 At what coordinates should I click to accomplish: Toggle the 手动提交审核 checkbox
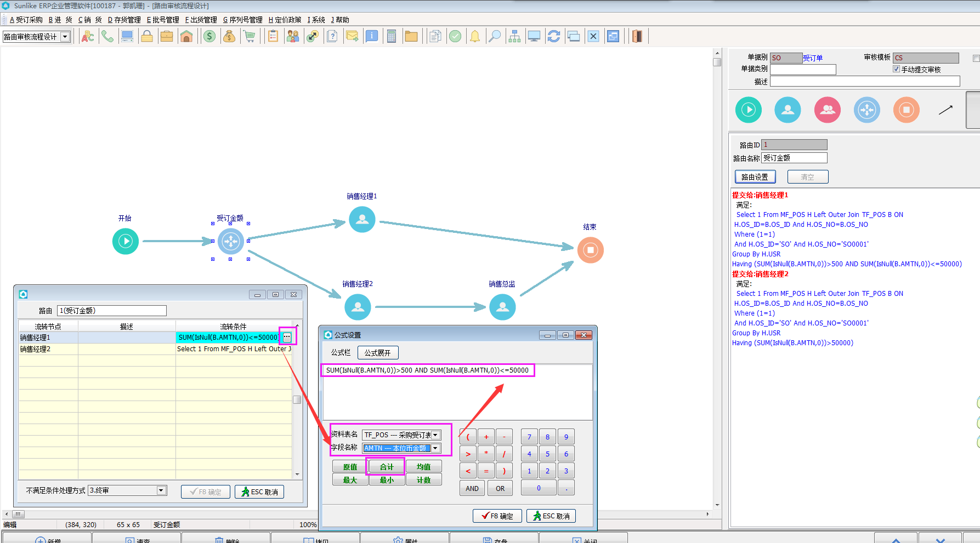[x=896, y=69]
